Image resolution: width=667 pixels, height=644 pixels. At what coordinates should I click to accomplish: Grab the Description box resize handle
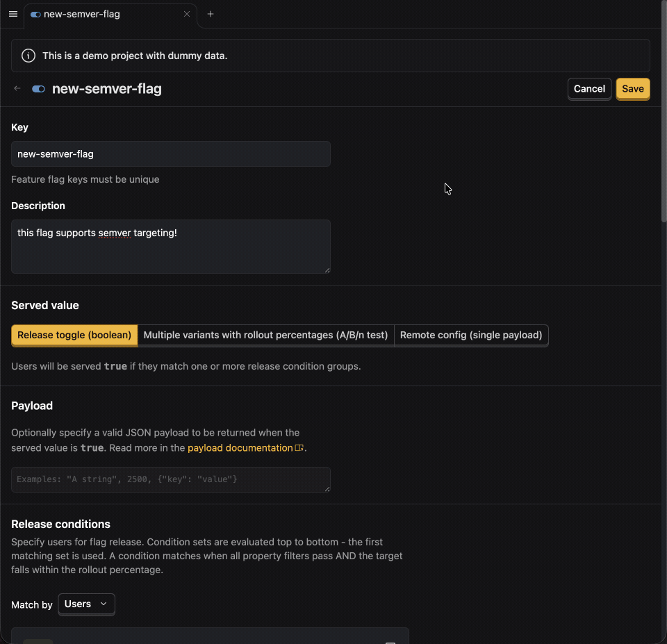point(327,270)
